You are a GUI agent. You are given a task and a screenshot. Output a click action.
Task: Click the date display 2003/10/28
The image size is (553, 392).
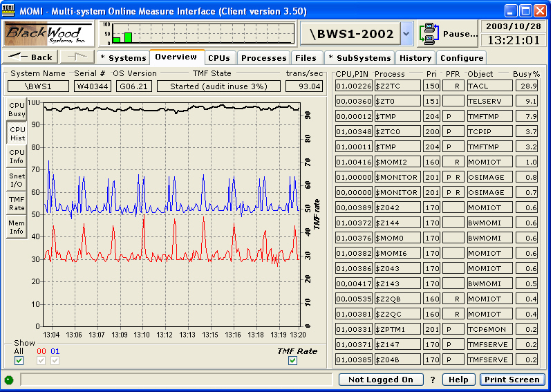(x=513, y=26)
